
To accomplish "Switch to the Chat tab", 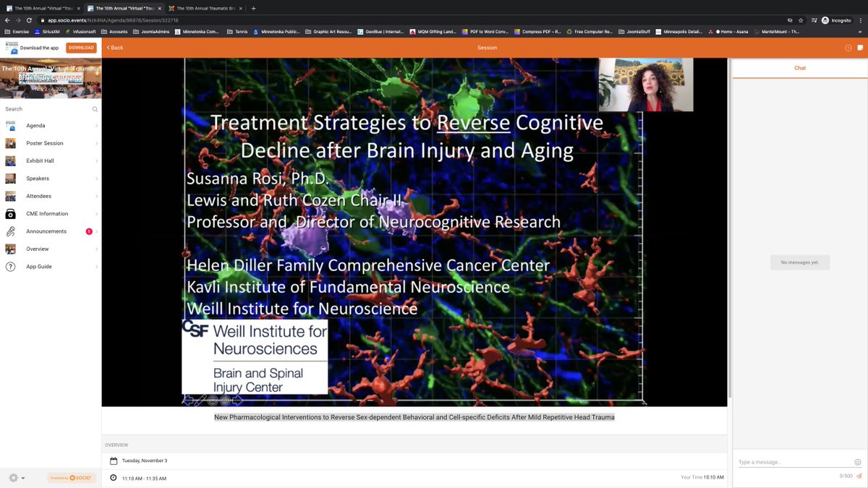I will [x=799, y=67].
